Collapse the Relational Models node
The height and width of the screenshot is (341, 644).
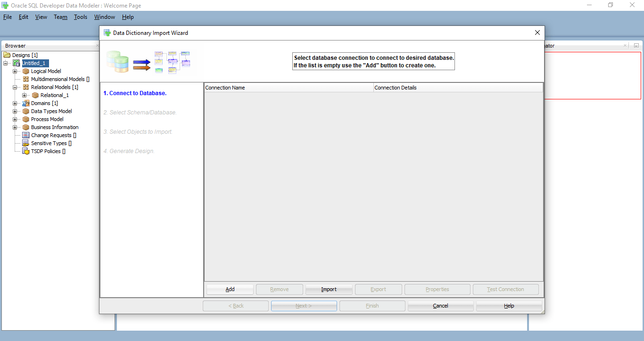pos(15,87)
